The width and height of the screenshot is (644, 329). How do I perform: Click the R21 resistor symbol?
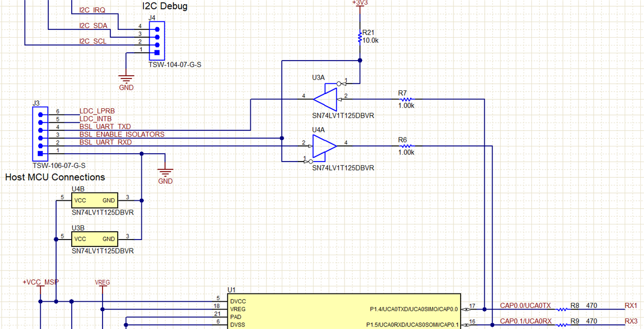360,38
